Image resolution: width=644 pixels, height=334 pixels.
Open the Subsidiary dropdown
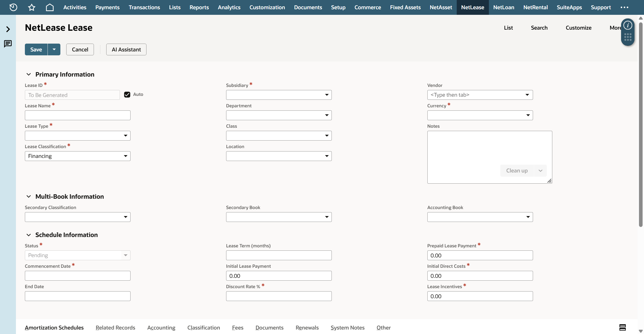click(x=279, y=95)
